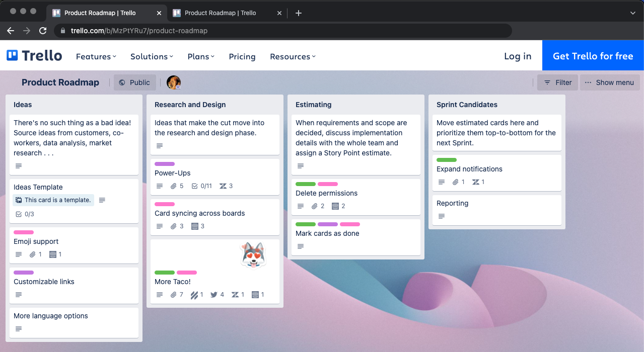Viewport: 644px width, 352px height.
Task: Click the paperclip icon on More Taco! card
Action: click(x=174, y=295)
